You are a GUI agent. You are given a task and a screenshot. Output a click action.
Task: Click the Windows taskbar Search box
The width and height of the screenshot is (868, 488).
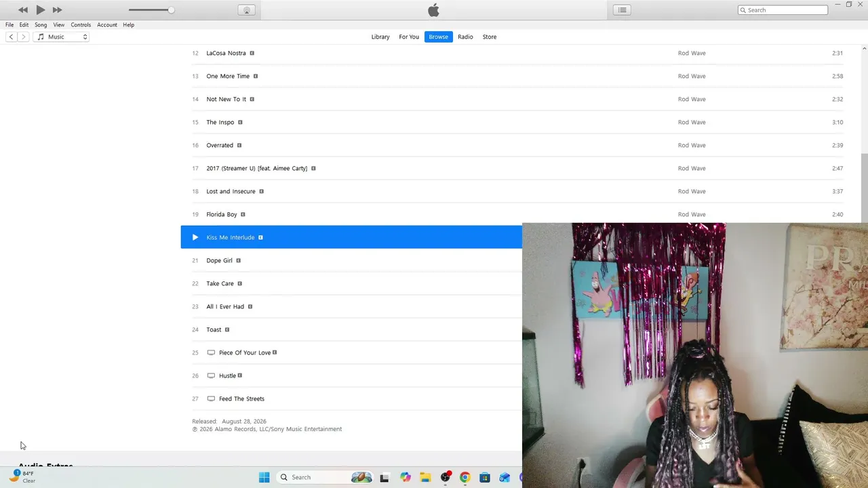pos(324,477)
